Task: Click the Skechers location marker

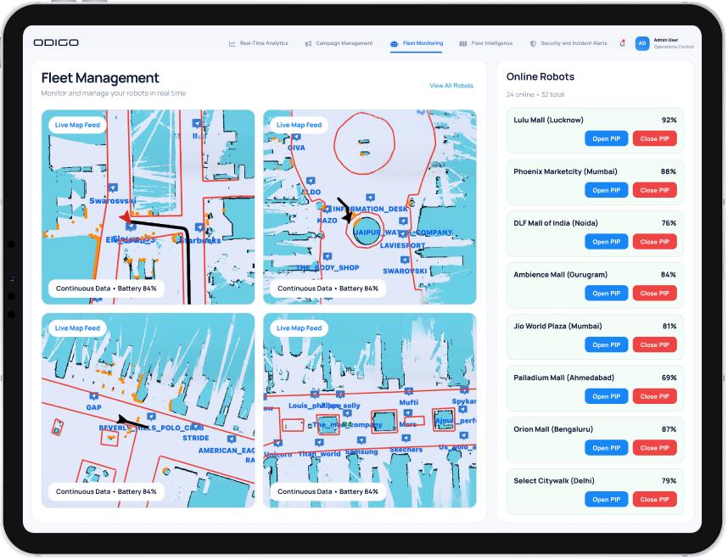Action: (407, 439)
